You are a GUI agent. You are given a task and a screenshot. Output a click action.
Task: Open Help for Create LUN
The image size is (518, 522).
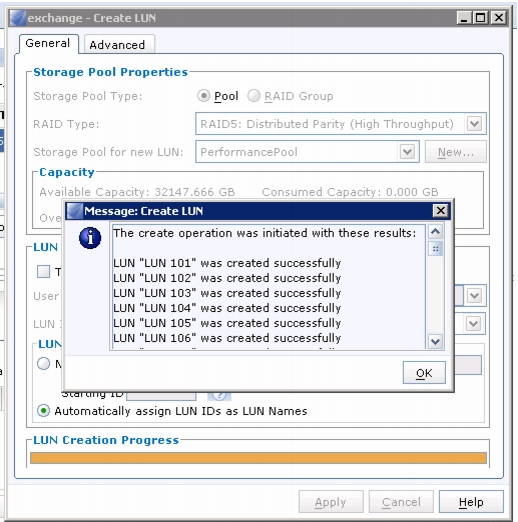(471, 502)
